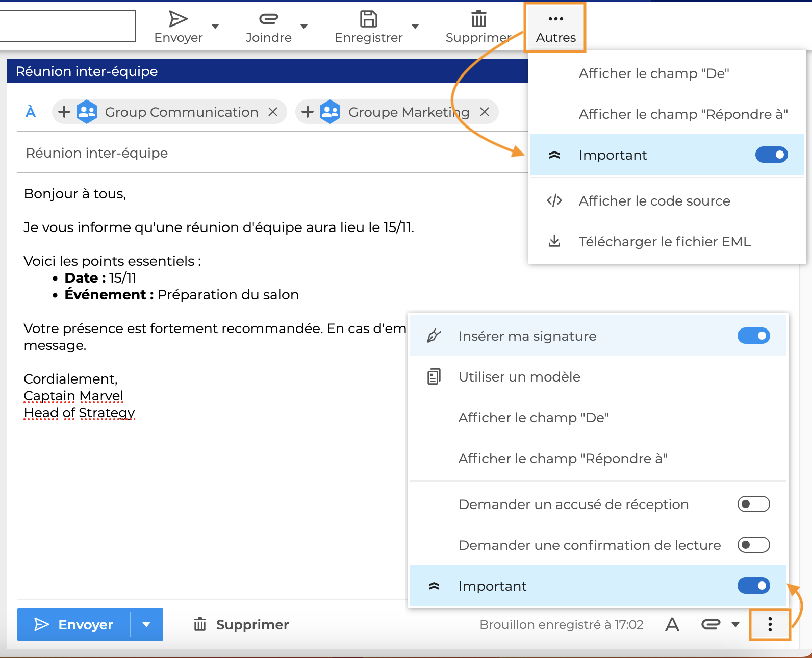Viewport: 812px width, 658px height.
Task: Expand the Enregistrer dropdown arrow
Action: [x=415, y=27]
